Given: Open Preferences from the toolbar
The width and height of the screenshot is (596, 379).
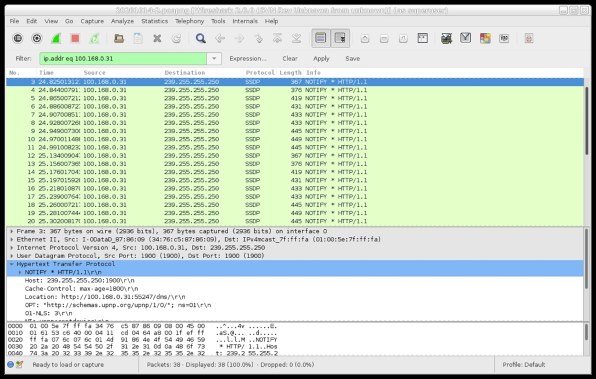Looking at the screenshot, I should pyautogui.click(x=504, y=38).
